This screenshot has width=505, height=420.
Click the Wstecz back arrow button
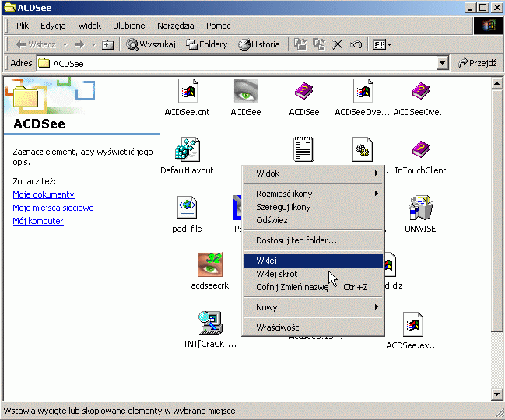[36, 44]
